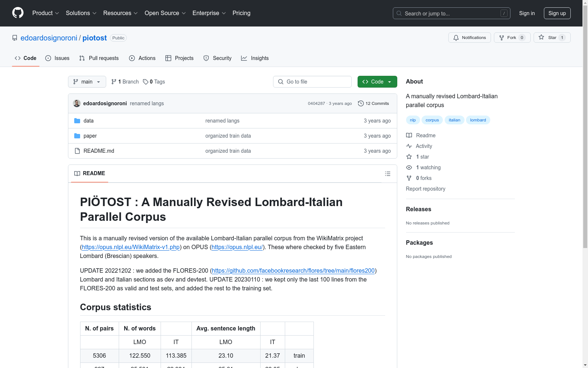
Task: Click the star icon next to 1 star
Action: 409,157
